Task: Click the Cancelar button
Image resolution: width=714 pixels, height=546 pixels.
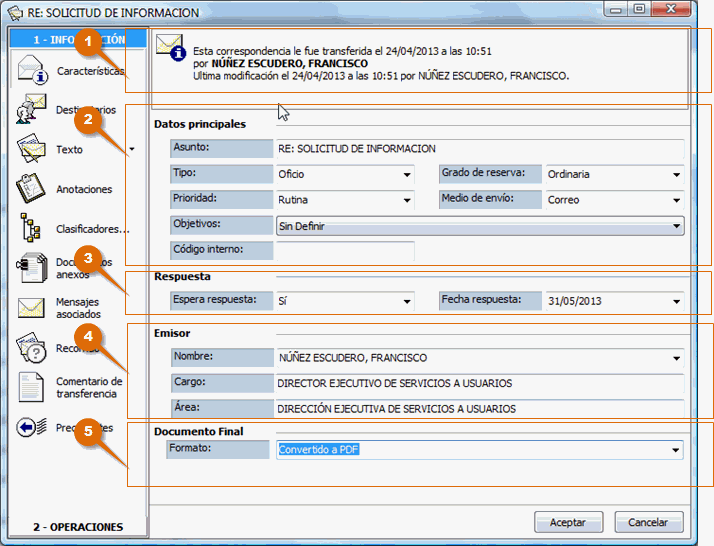Action: tap(648, 522)
